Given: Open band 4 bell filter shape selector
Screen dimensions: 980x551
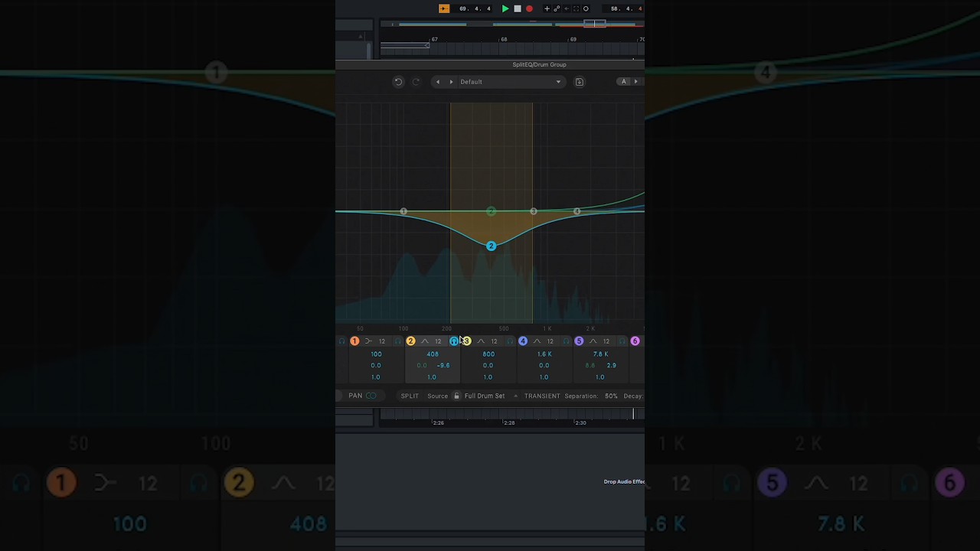Looking at the screenshot, I should [537, 341].
